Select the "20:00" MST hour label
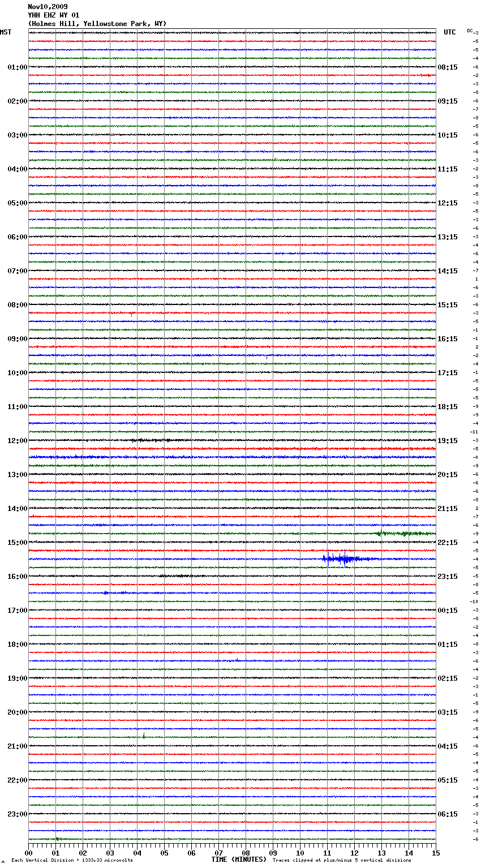 pos(18,712)
